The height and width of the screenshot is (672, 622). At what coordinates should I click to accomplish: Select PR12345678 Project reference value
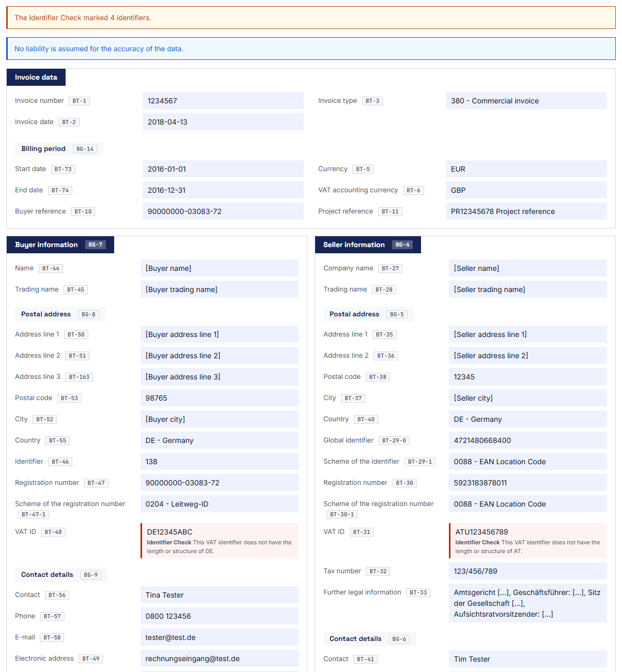point(526,211)
